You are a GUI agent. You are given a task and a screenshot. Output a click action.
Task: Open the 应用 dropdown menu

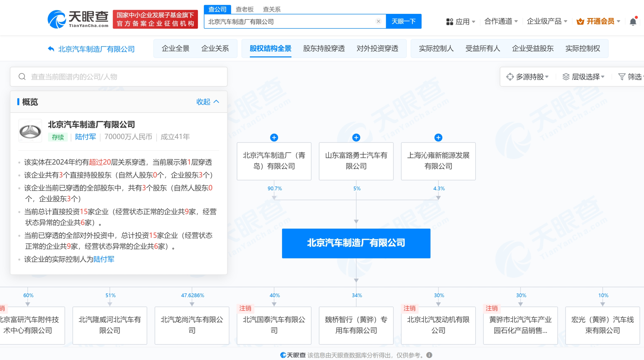pyautogui.click(x=461, y=22)
